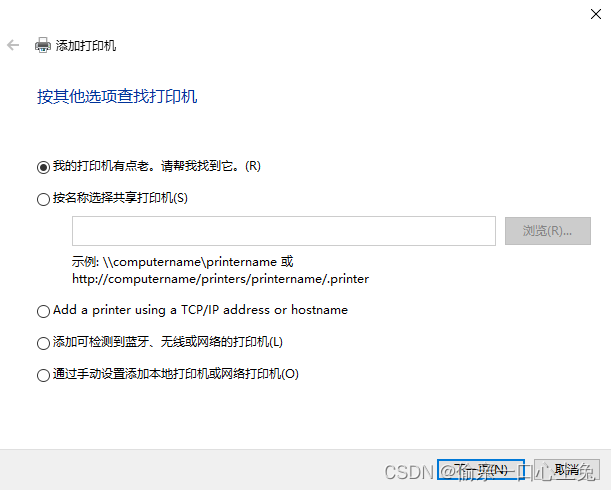Screen dimensions: 611x491
Task: Close the 添加打印机 dialog with X
Action: click(595, 14)
